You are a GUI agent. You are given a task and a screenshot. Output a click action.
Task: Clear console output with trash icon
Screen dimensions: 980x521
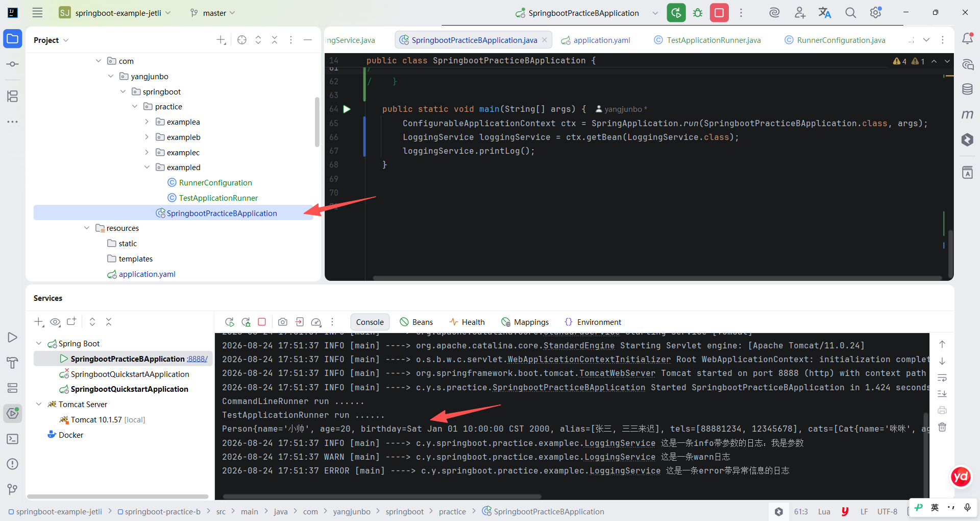[942, 427]
